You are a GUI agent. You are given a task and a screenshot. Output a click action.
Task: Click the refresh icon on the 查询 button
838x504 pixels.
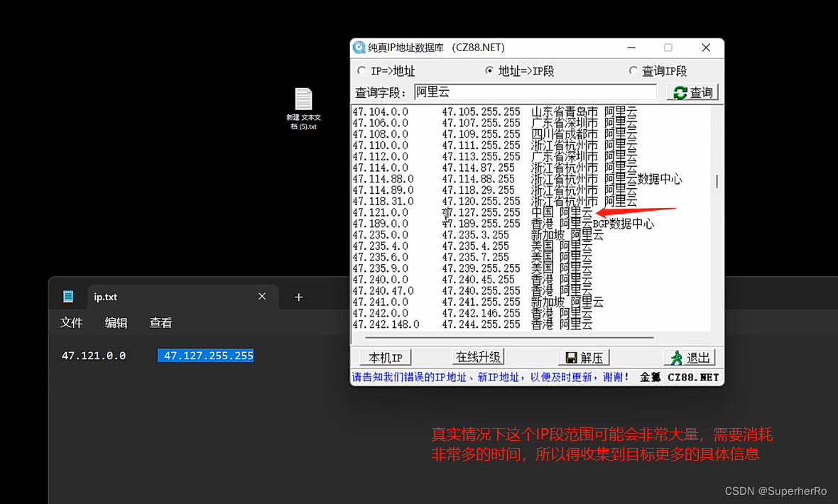680,92
